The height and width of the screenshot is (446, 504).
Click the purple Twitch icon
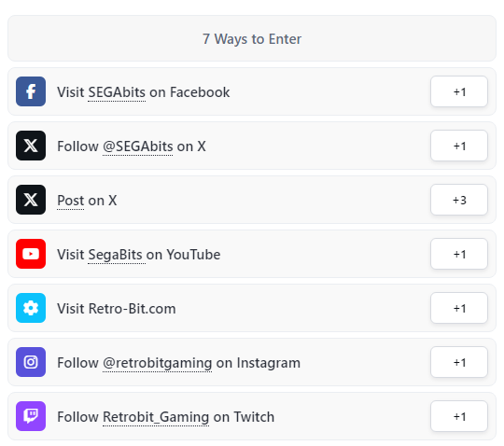pos(31,416)
